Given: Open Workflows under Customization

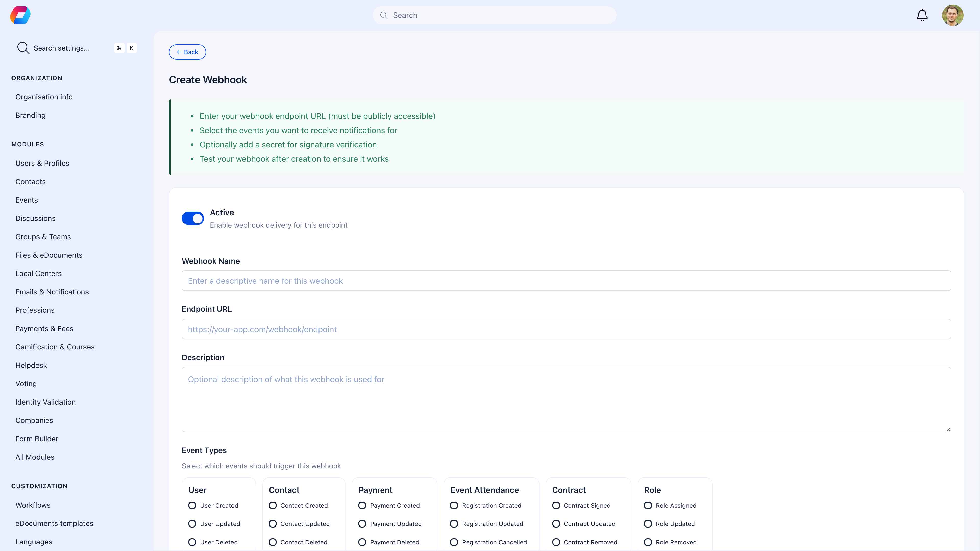Looking at the screenshot, I should click(33, 505).
